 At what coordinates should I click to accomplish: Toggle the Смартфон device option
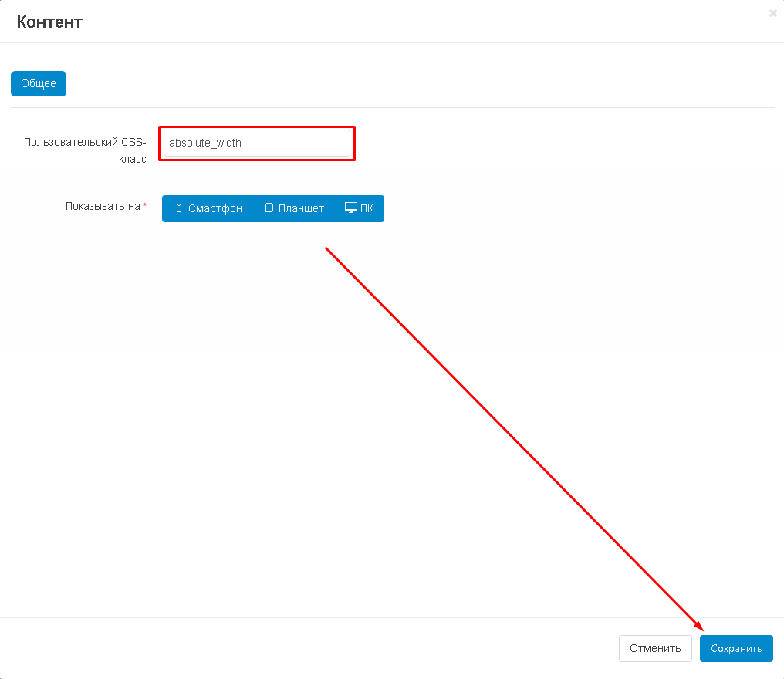[x=208, y=208]
